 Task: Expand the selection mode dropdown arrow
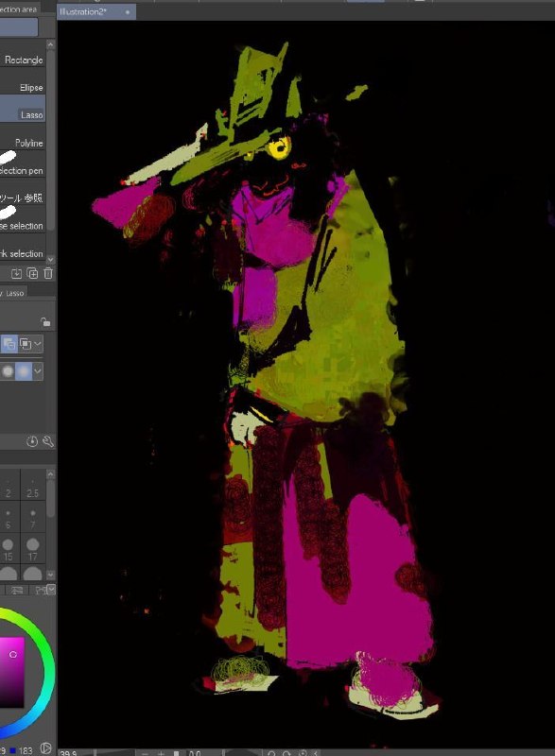[x=38, y=344]
